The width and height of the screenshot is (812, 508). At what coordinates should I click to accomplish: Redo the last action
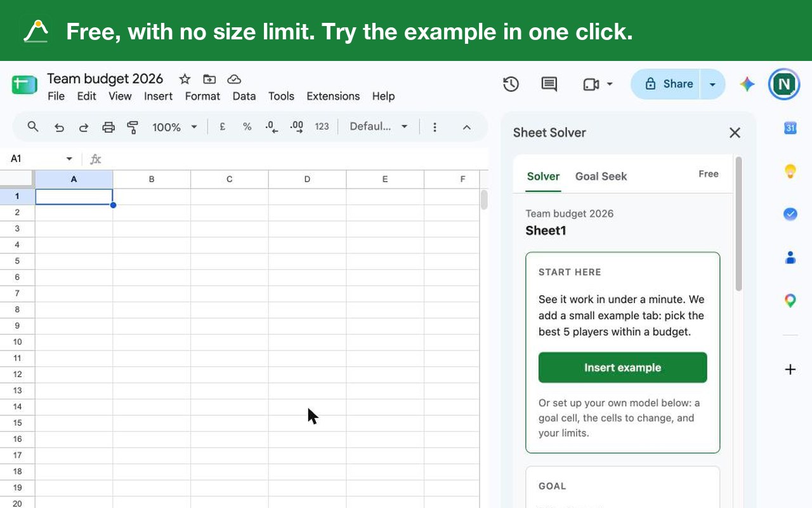(84, 127)
